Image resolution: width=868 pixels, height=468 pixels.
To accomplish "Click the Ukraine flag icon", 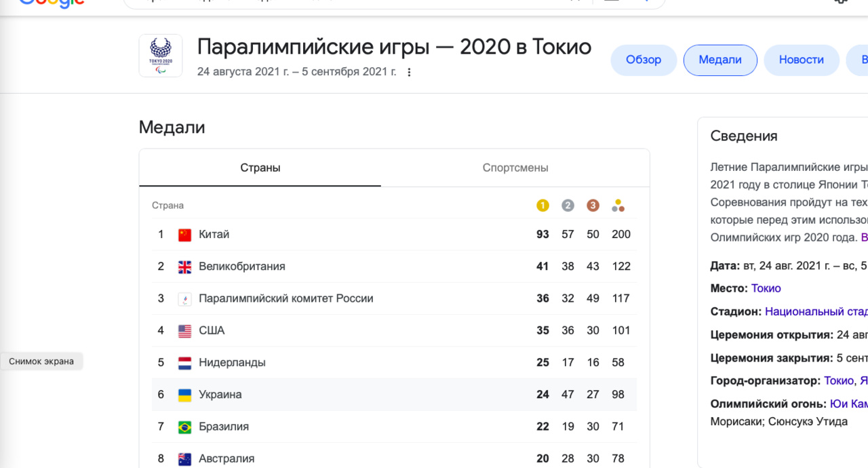I will pyautogui.click(x=184, y=395).
